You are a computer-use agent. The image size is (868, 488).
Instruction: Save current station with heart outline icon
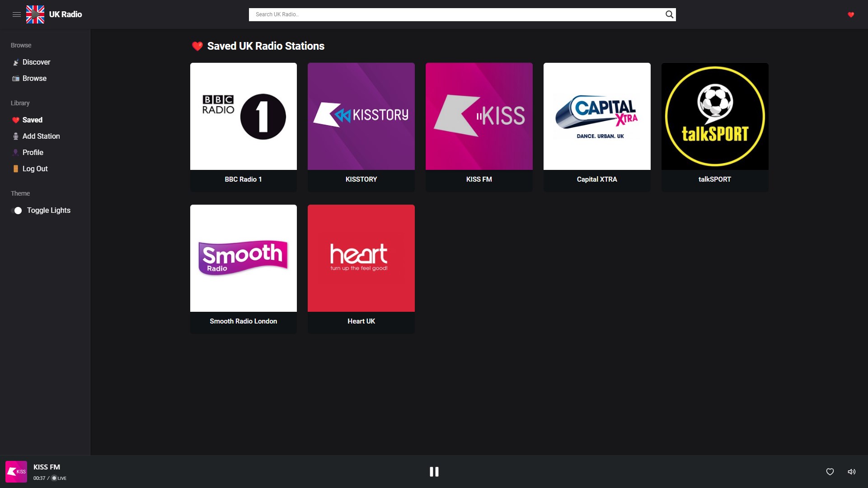click(x=830, y=472)
